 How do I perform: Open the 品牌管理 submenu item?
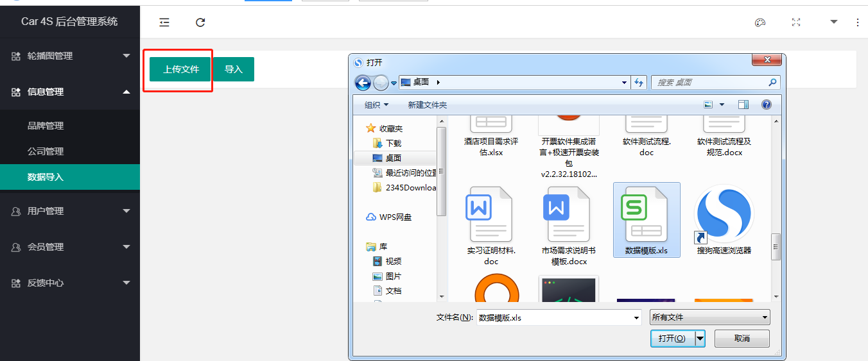pos(70,126)
